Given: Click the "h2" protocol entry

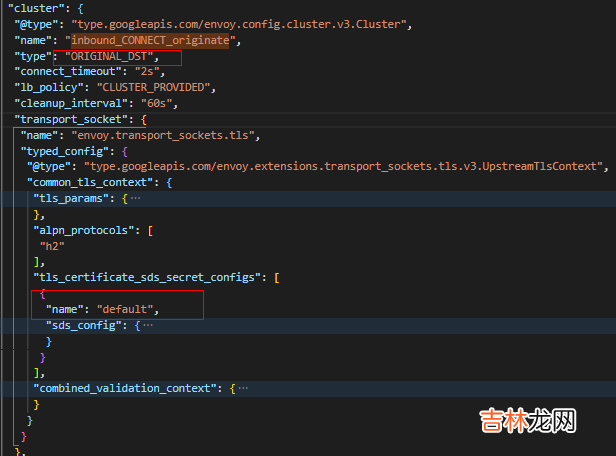Looking at the screenshot, I should [50, 246].
